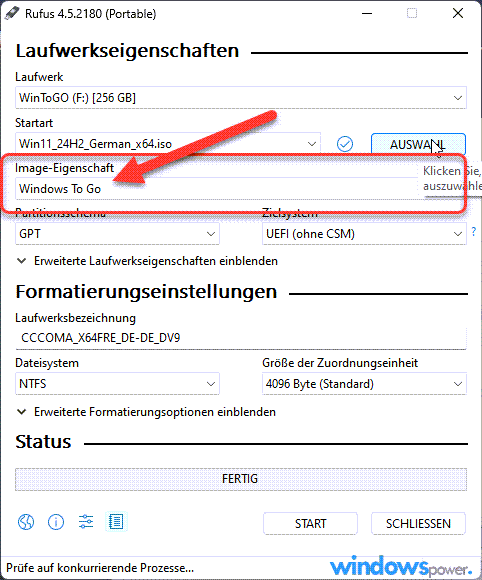Show the log via log icon
Viewport: 482px width, 580px height.
[x=116, y=522]
